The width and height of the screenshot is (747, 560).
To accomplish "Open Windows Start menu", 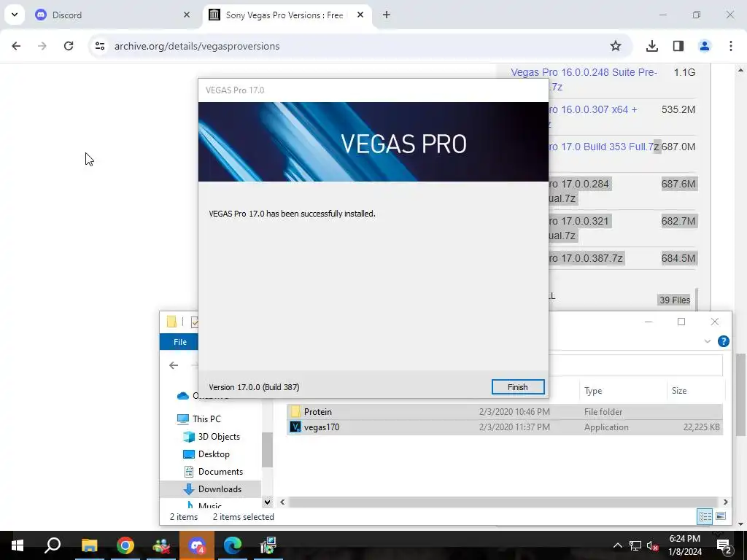I will (x=18, y=545).
